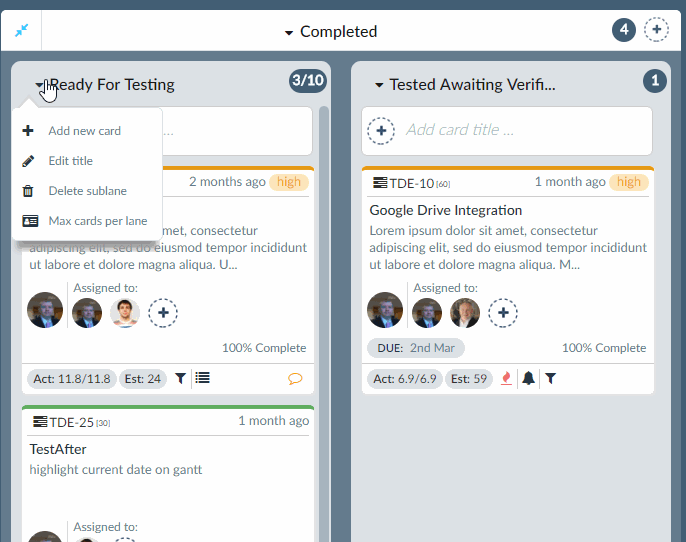Expand the Completed swimlane dropdown arrow
This screenshot has height=542, width=686.
click(x=289, y=32)
